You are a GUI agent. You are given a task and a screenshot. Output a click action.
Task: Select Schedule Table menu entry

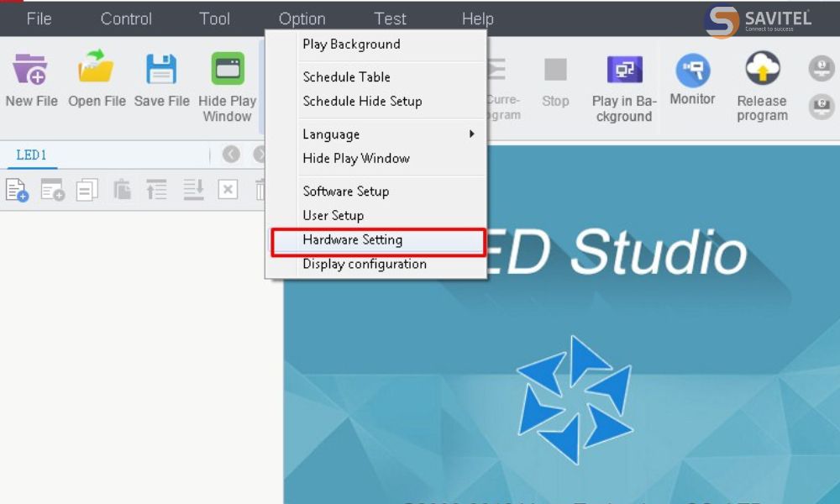coord(376,77)
